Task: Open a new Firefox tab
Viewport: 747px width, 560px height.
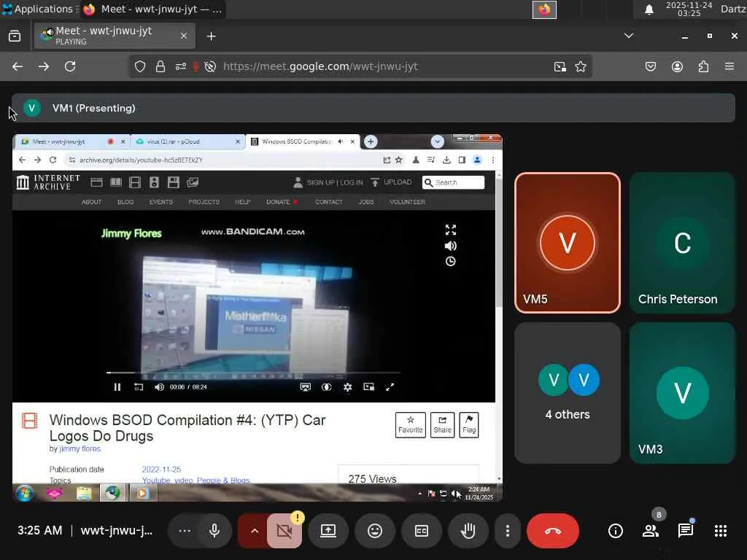Action: coord(211,36)
